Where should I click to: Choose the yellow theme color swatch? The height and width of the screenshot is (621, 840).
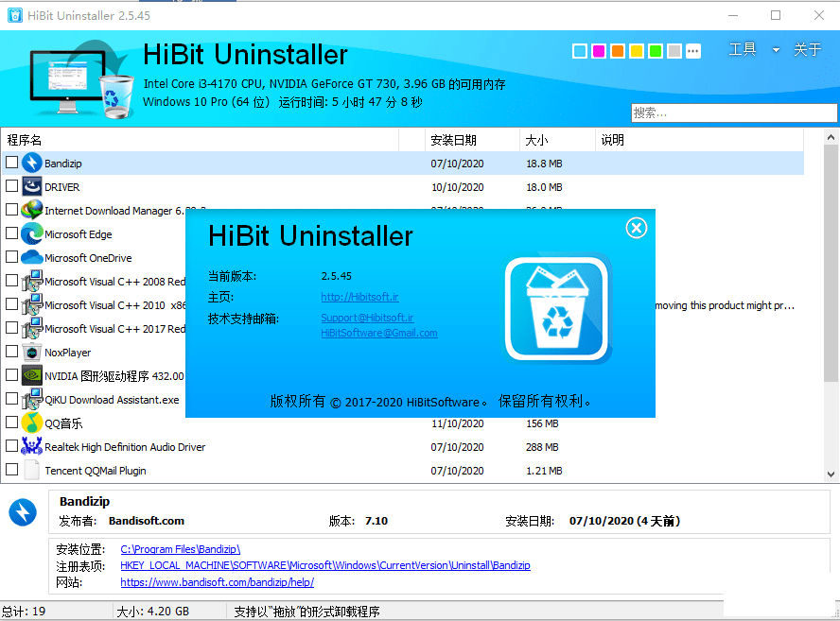(x=637, y=51)
